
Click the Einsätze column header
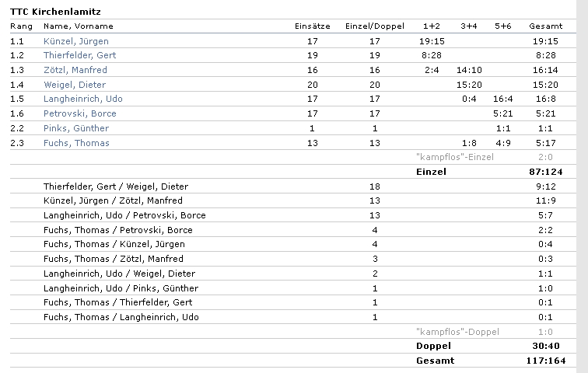313,26
